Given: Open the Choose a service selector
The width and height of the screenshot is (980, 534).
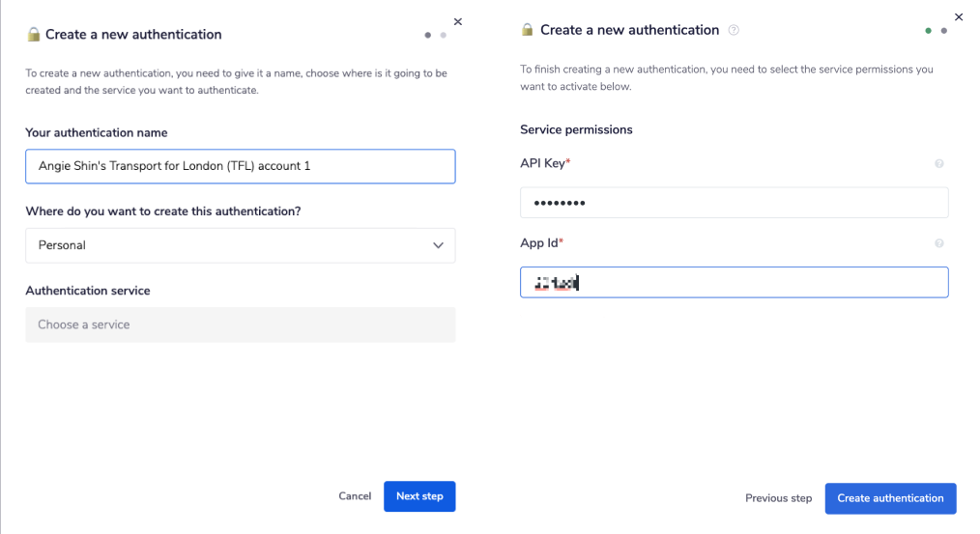Looking at the screenshot, I should [240, 324].
